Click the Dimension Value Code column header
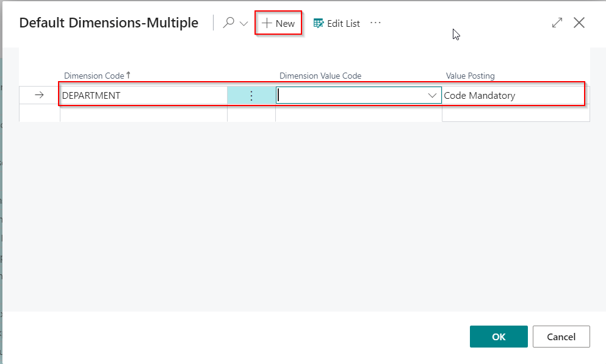This screenshot has height=364, width=606. tap(320, 76)
